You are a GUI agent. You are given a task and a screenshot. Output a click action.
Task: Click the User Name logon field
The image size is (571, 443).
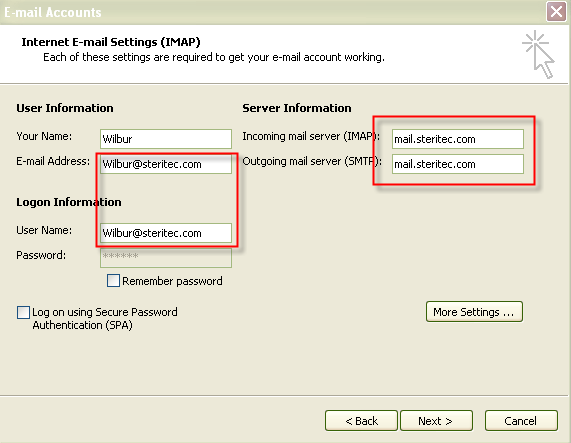(x=166, y=233)
